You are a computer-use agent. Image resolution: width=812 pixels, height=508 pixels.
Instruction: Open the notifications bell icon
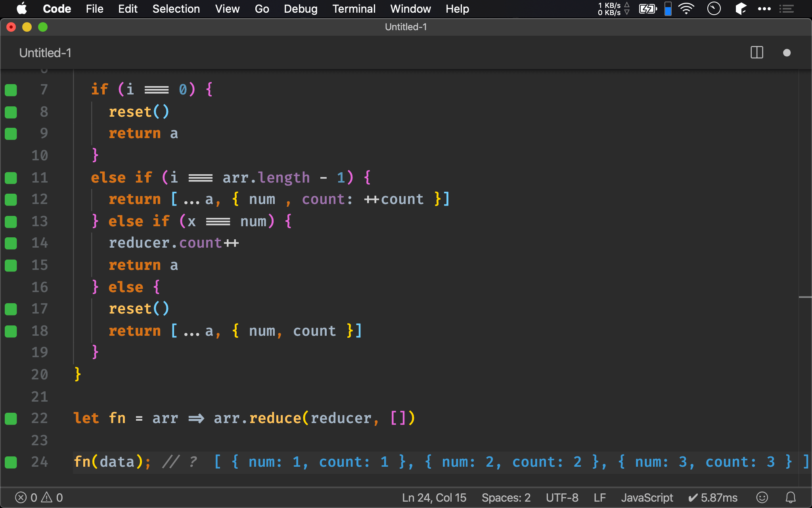[791, 497]
